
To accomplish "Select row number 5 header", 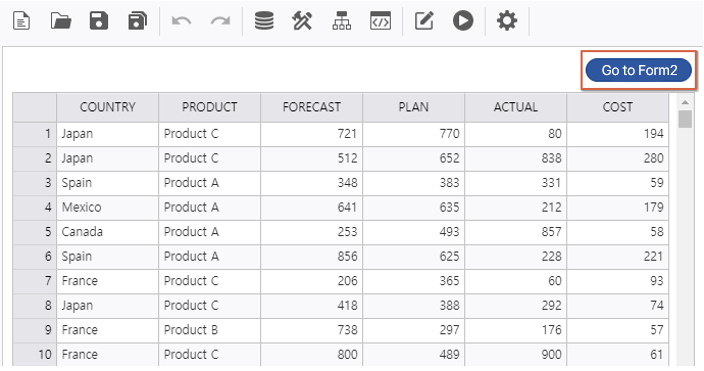I will tap(35, 232).
